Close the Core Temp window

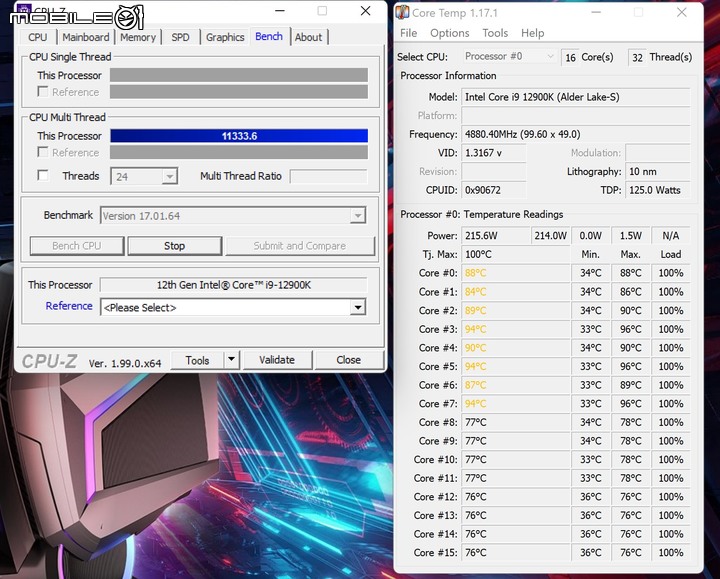tap(682, 12)
